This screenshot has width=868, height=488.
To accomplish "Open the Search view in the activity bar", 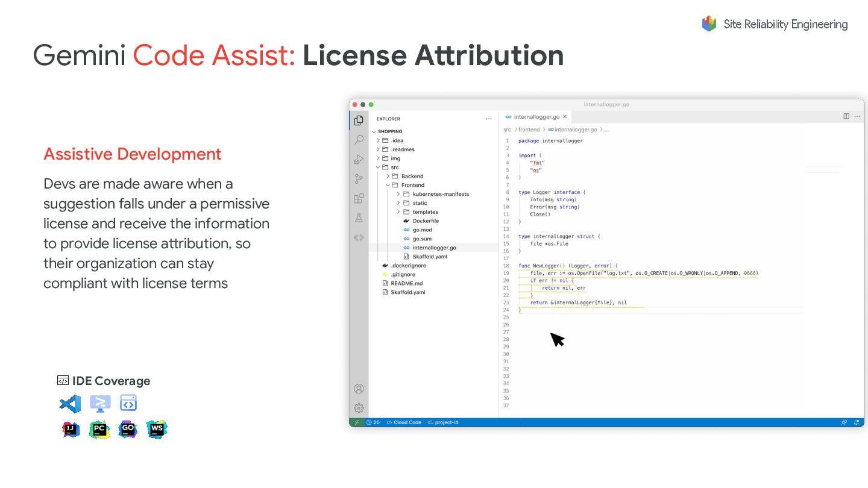I will (x=359, y=140).
